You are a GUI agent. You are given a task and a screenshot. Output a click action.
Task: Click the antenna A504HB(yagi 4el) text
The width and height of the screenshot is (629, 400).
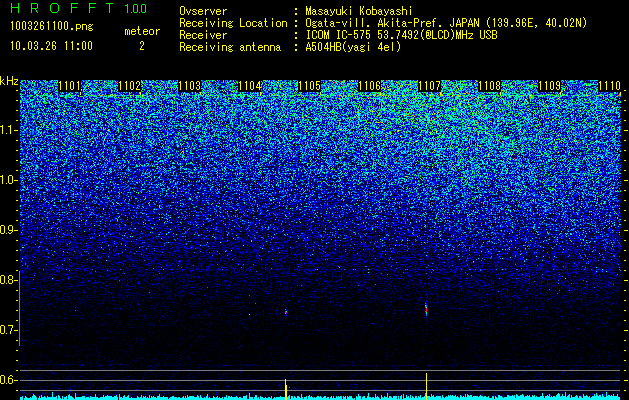(x=353, y=47)
